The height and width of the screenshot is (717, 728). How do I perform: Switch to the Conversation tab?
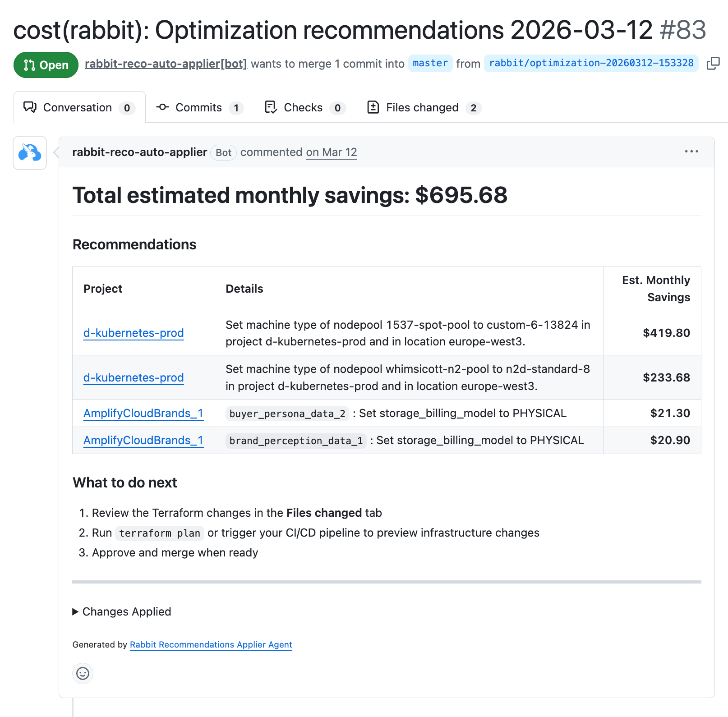point(79,108)
